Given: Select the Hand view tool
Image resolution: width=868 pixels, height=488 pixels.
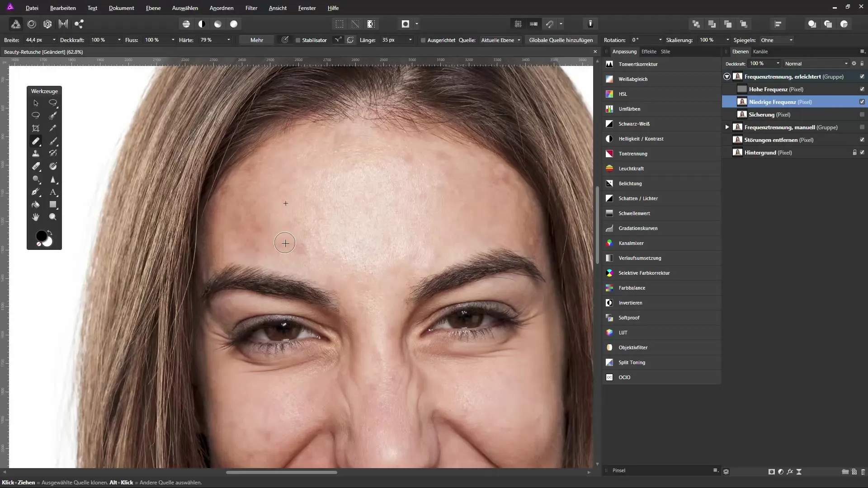Looking at the screenshot, I should [x=36, y=217].
